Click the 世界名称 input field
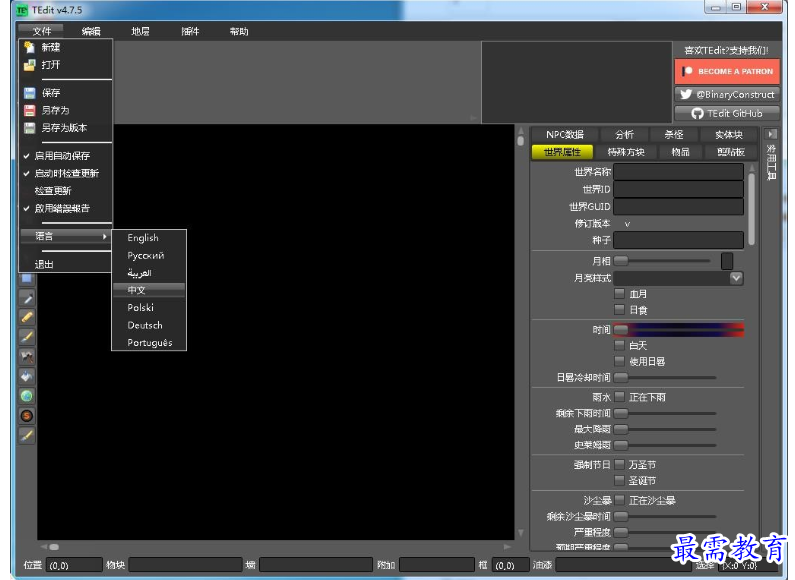This screenshot has height=580, width=795. click(678, 172)
